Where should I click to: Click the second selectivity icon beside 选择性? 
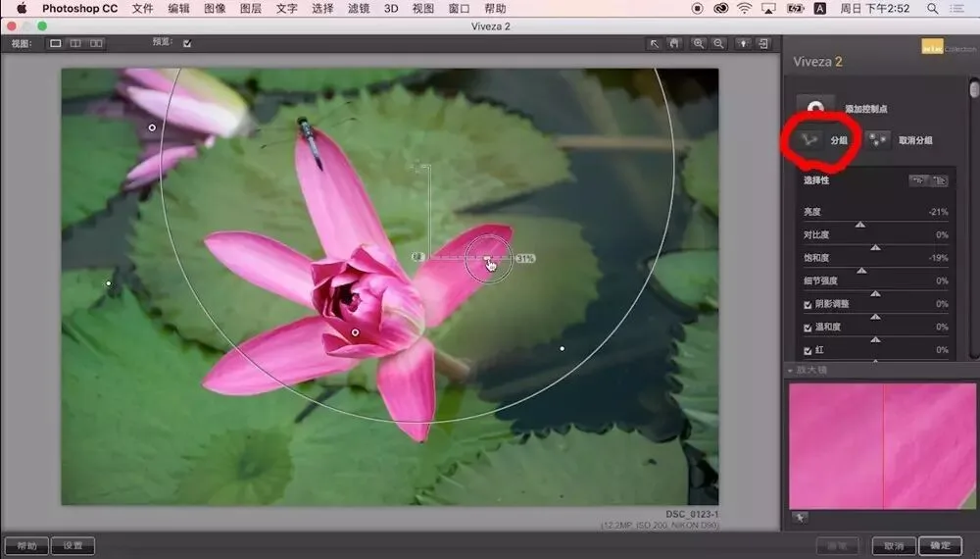940,180
